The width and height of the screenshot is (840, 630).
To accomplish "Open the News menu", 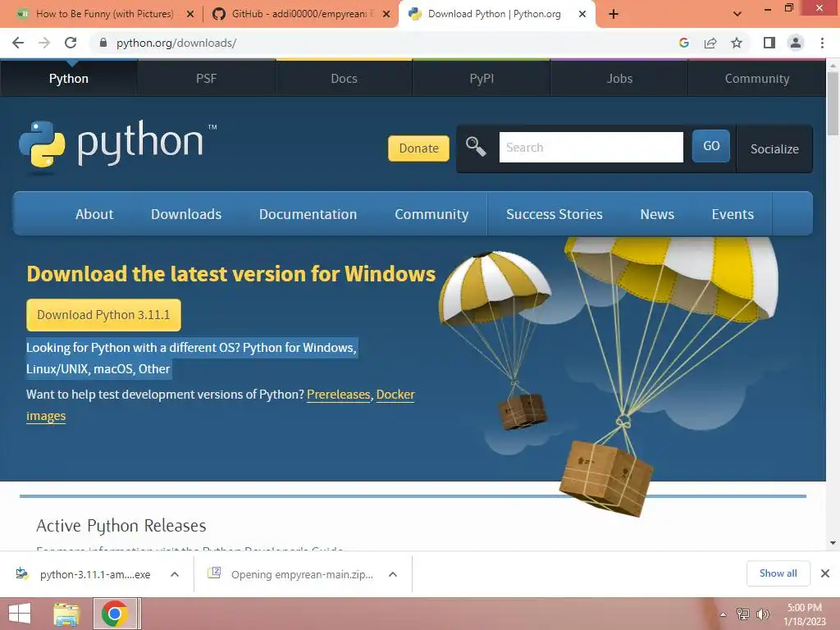I will click(x=657, y=214).
